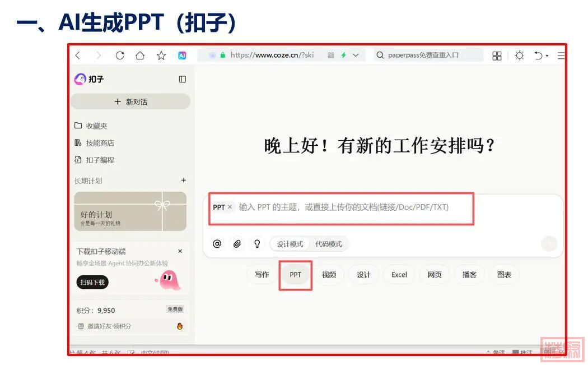Click the 新对话 button
Viewport: 588px width, 365px height.
(130, 101)
